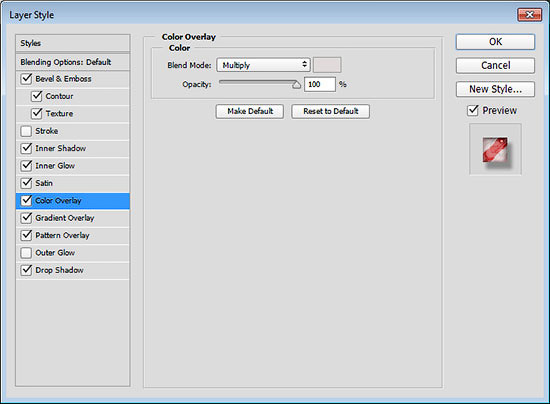The width and height of the screenshot is (550, 404).
Task: Open the Stroke settings label
Action: 47,131
